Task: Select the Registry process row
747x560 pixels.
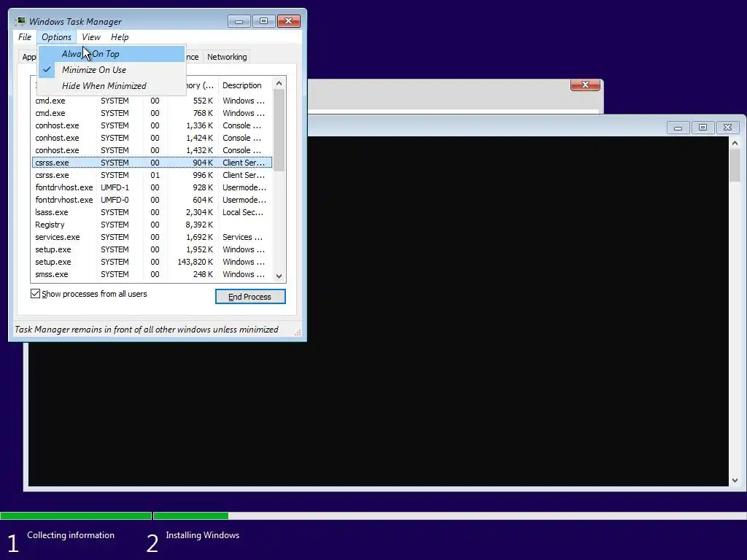Action: tap(152, 225)
